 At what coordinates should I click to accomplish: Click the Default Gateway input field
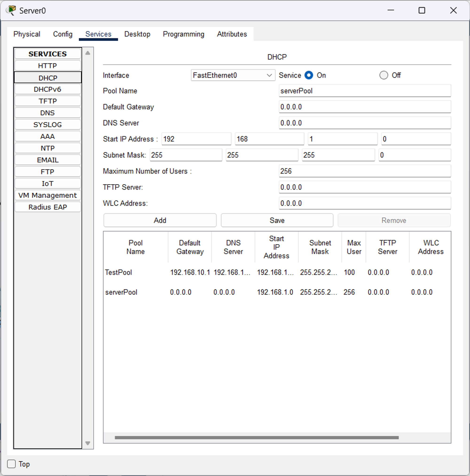[364, 107]
